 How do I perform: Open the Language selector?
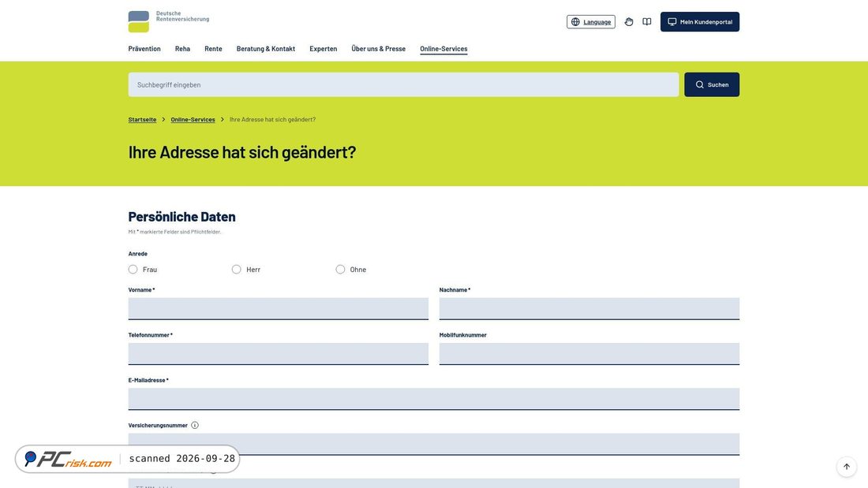(591, 21)
